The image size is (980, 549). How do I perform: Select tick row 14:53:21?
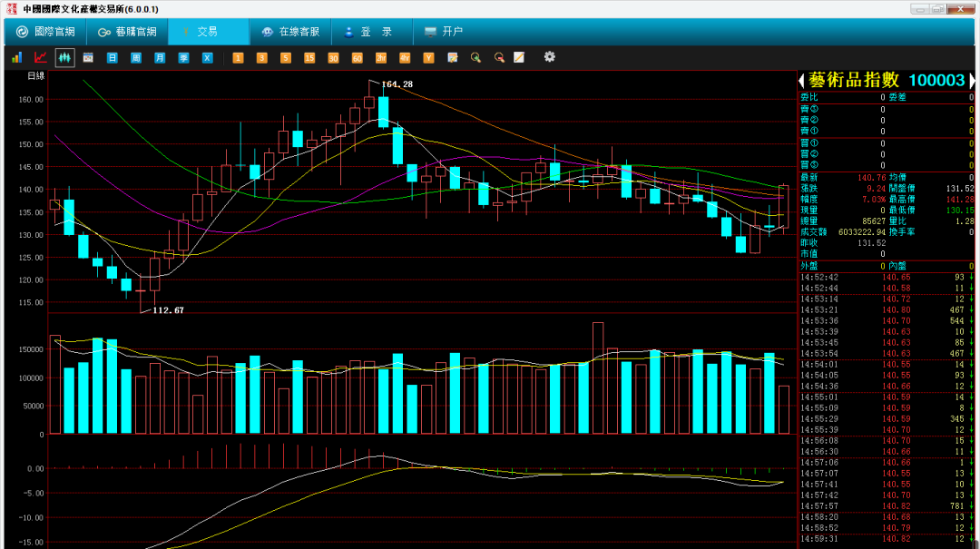click(x=887, y=310)
